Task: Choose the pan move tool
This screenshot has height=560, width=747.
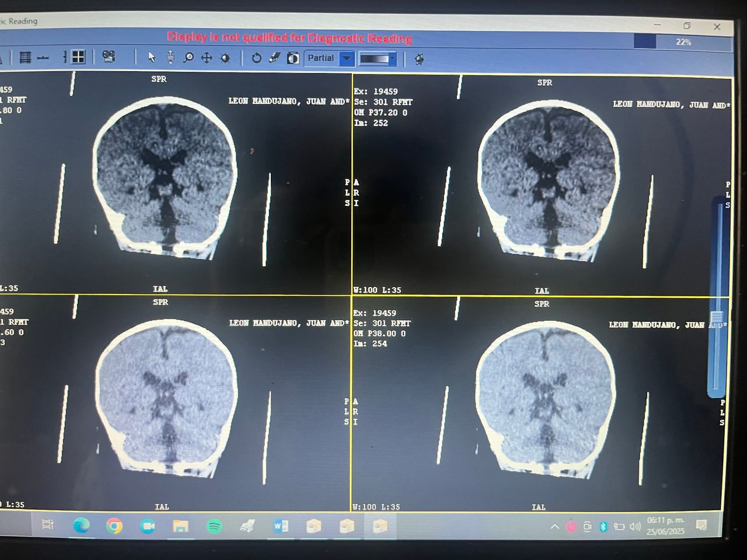Action: [207, 58]
